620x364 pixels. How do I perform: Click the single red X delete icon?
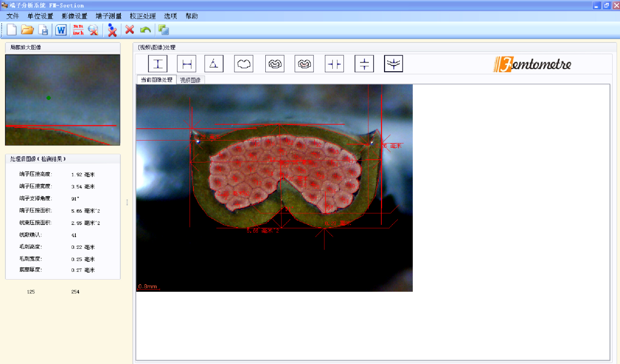(x=129, y=30)
